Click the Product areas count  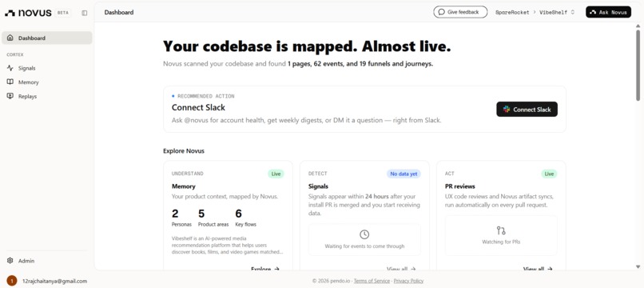pos(201,214)
